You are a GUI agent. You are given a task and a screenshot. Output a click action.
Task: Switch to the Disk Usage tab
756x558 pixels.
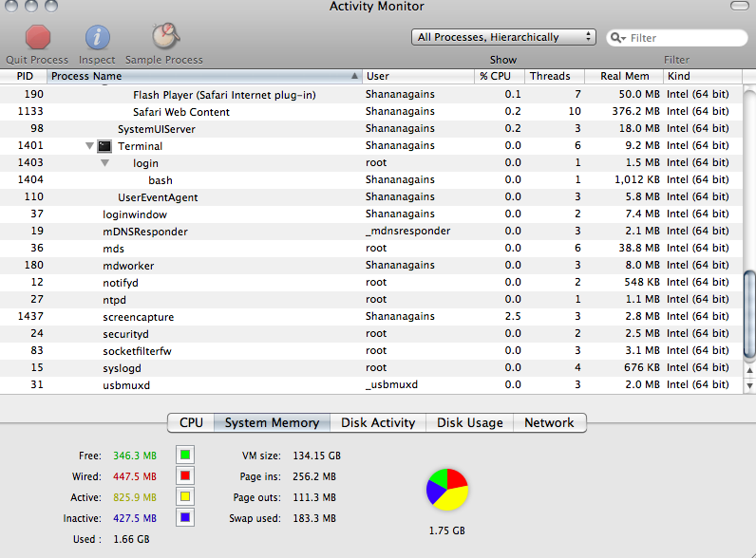[469, 422]
